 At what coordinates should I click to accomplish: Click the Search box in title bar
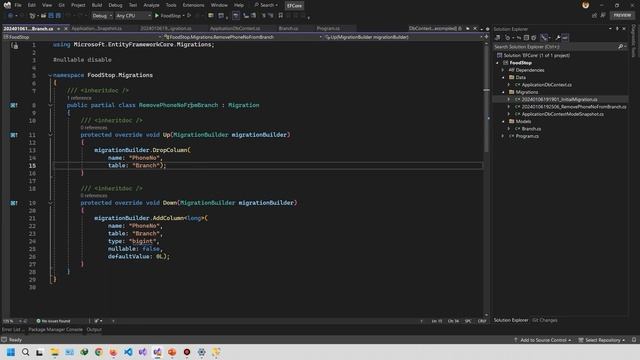pyautogui.click(x=266, y=5)
